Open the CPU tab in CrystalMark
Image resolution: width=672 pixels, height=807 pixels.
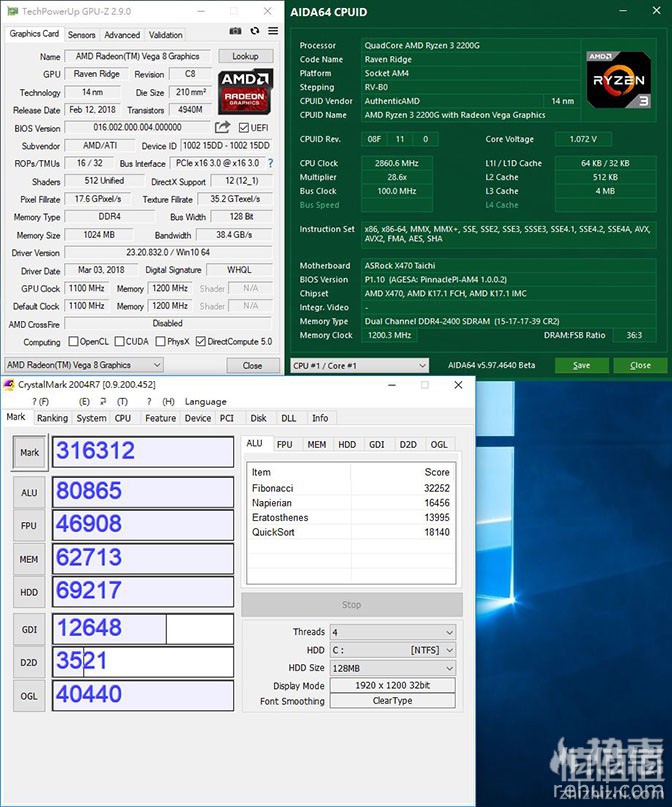click(x=122, y=418)
